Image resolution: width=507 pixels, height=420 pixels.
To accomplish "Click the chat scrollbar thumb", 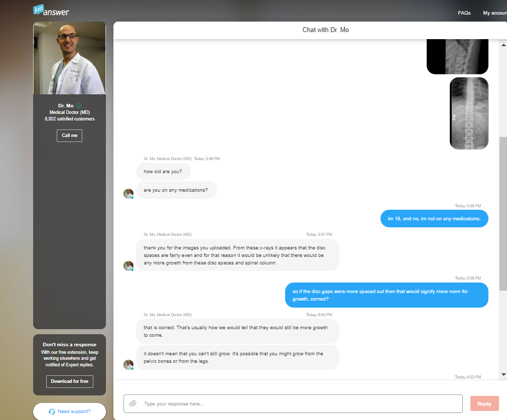I will (x=503, y=213).
